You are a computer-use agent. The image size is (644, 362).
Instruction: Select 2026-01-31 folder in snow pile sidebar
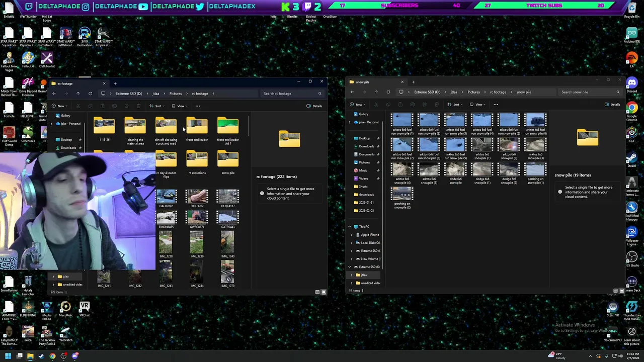click(366, 203)
